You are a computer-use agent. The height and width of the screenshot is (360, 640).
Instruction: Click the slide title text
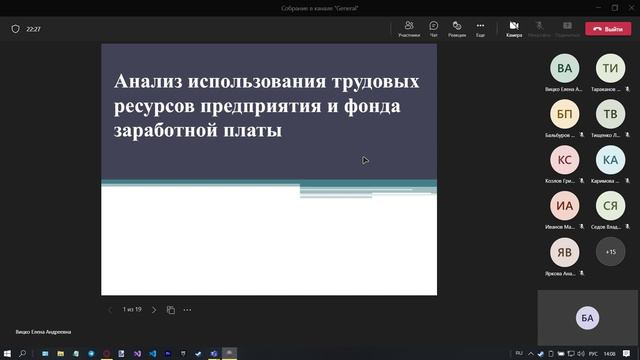pos(267,106)
